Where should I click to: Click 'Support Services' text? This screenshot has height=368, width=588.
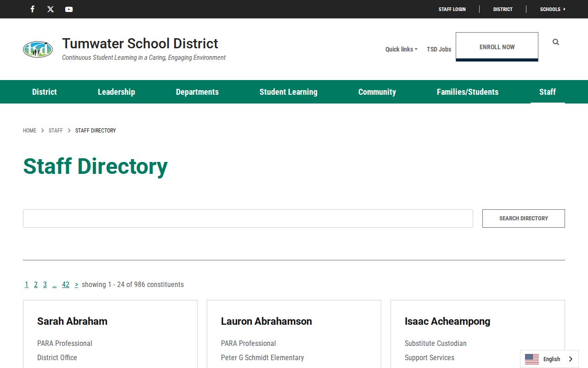tap(430, 358)
